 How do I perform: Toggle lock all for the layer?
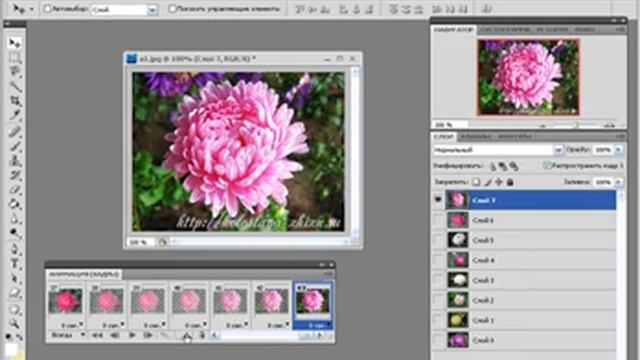click(510, 182)
